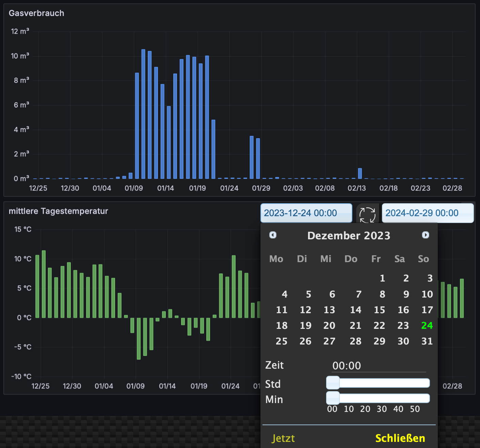This screenshot has height=448, width=480.
Task: Select December 1 in the calendar
Action: (382, 278)
